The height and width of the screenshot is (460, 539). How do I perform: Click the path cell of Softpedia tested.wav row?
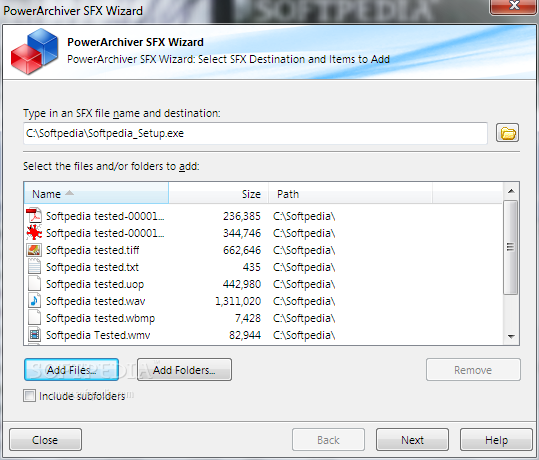[304, 301]
